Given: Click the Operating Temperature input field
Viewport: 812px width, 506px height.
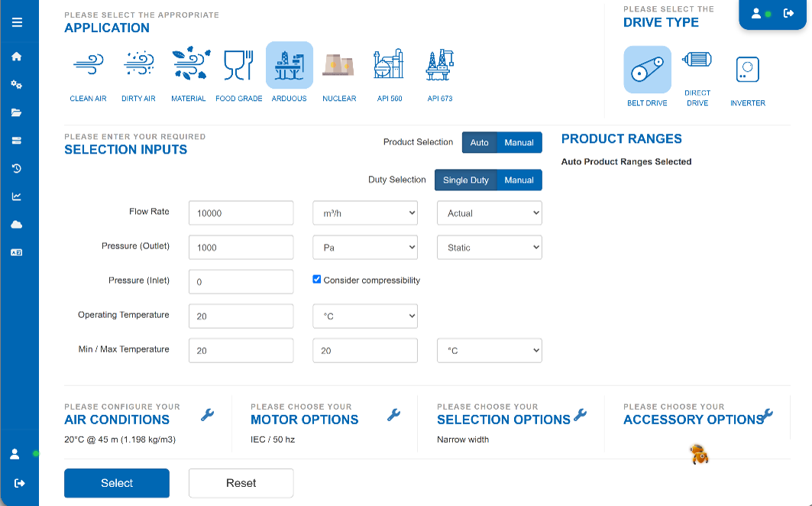Looking at the screenshot, I should pyautogui.click(x=241, y=316).
